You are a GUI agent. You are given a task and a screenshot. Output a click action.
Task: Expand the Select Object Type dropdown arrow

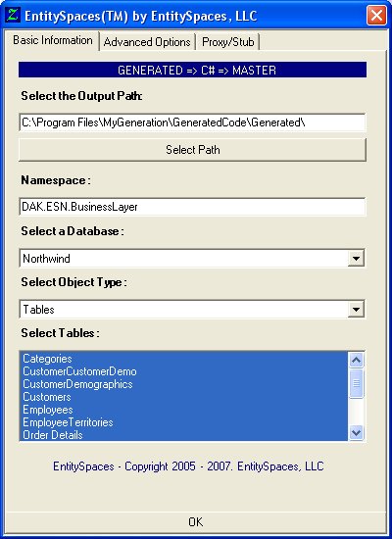click(356, 310)
